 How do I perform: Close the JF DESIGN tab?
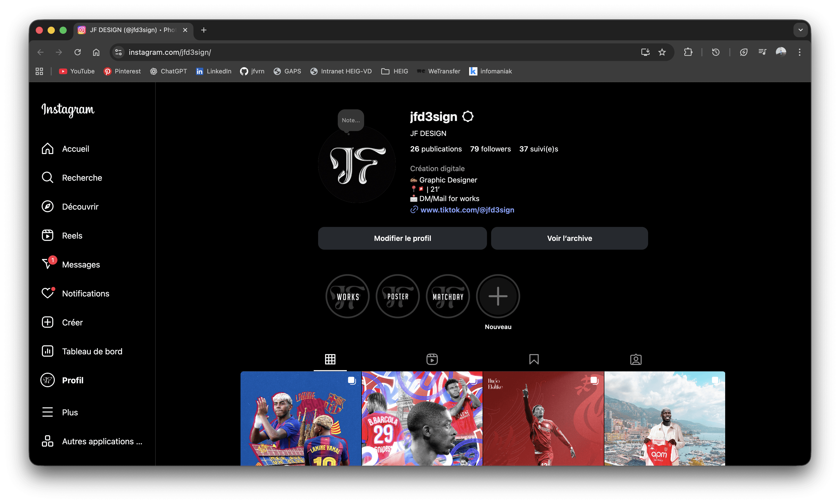point(185,30)
